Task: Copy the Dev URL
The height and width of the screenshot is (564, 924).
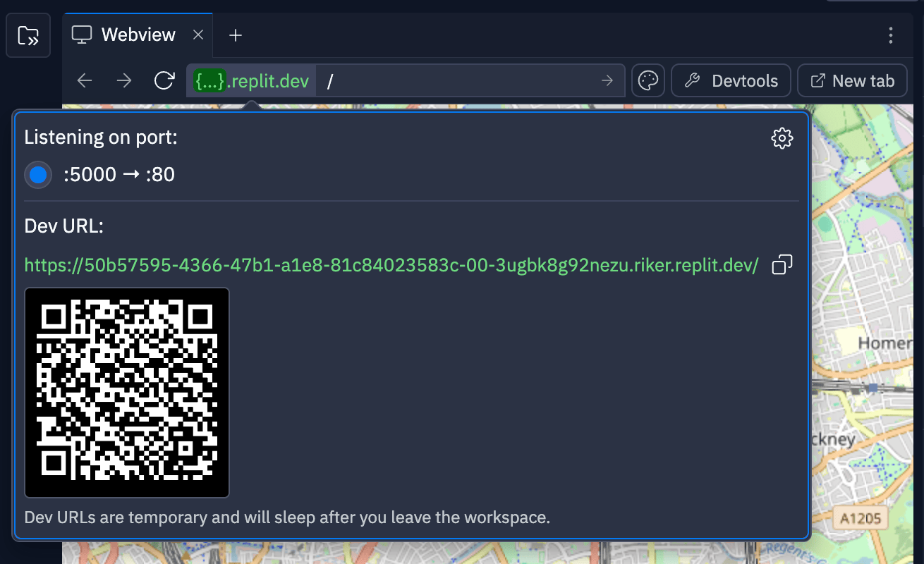Action: (x=782, y=265)
